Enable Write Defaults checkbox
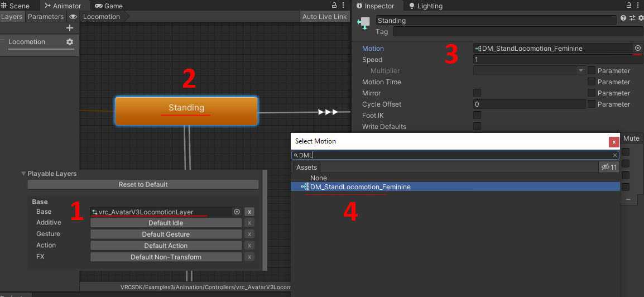Image resolution: width=644 pixels, height=297 pixels. pos(477,126)
